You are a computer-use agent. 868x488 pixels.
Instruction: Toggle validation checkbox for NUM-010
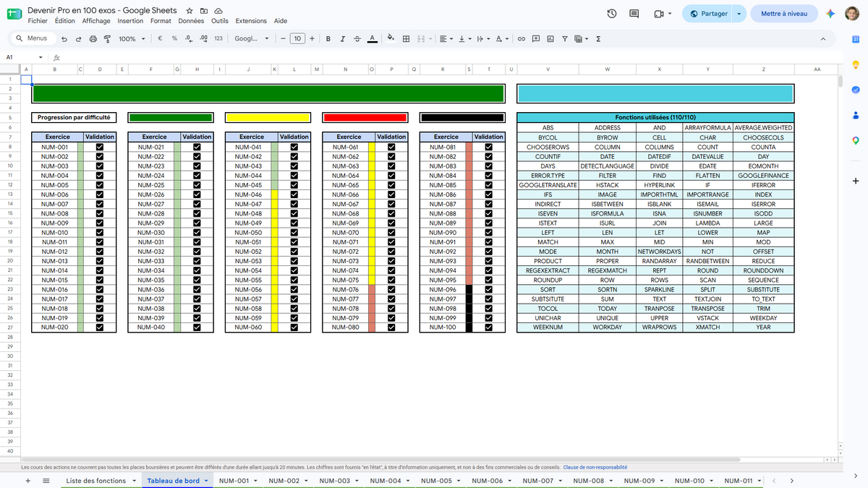pos(100,233)
